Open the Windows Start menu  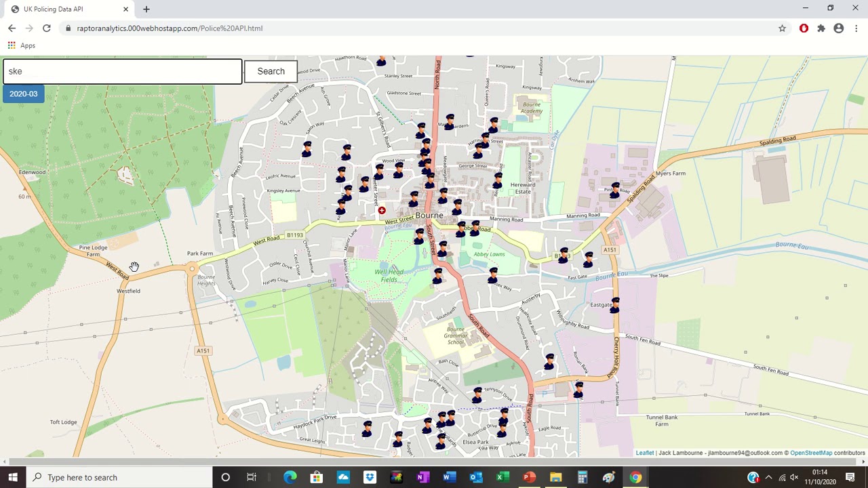[x=13, y=477]
